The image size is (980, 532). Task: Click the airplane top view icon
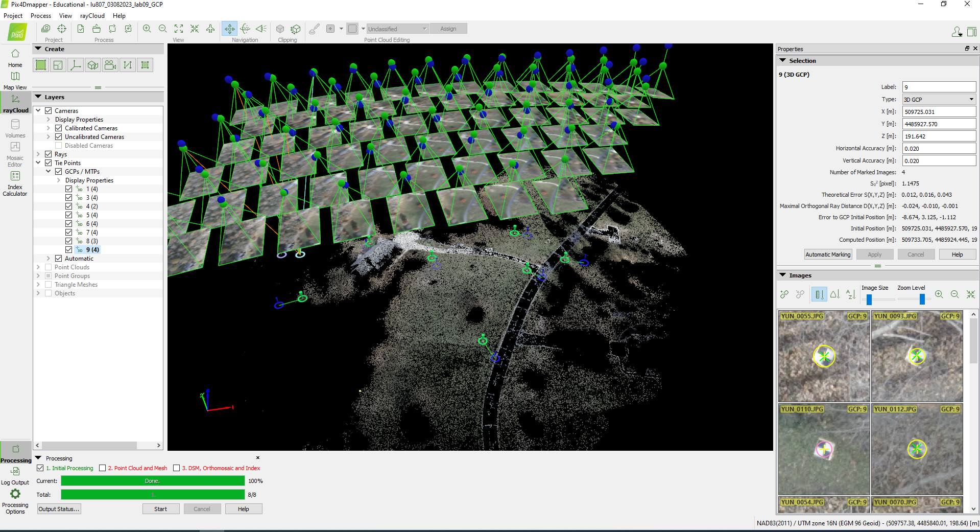[210, 29]
